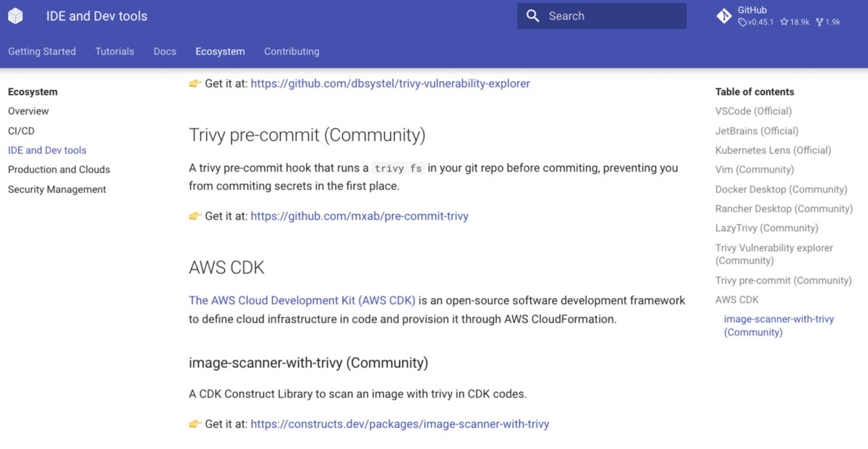Image resolution: width=868 pixels, height=449 pixels.
Task: Follow The AWS Cloud Development Kit link
Action: [x=302, y=300]
